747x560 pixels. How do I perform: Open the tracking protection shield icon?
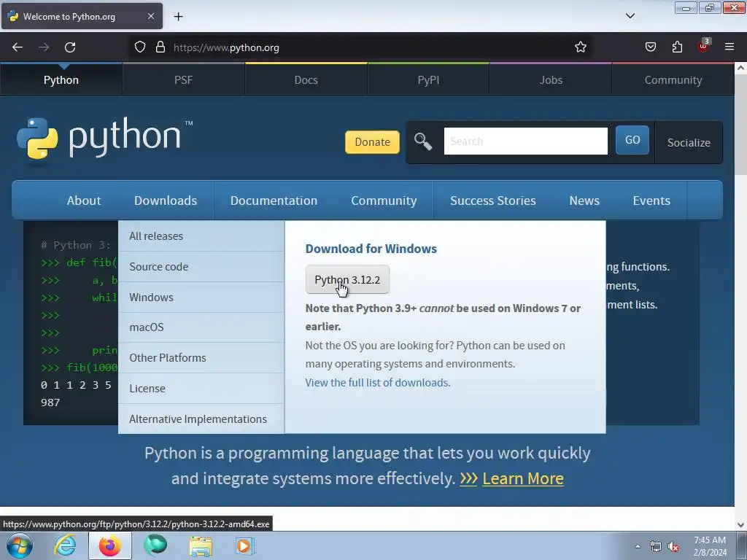pyautogui.click(x=139, y=47)
